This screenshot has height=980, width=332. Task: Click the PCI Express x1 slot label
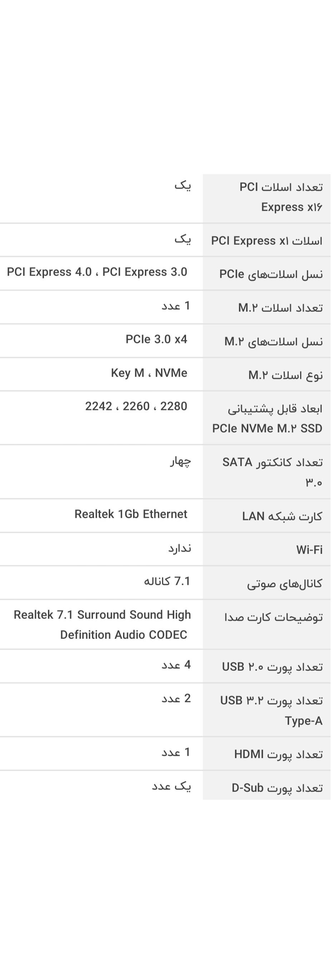coord(267,241)
